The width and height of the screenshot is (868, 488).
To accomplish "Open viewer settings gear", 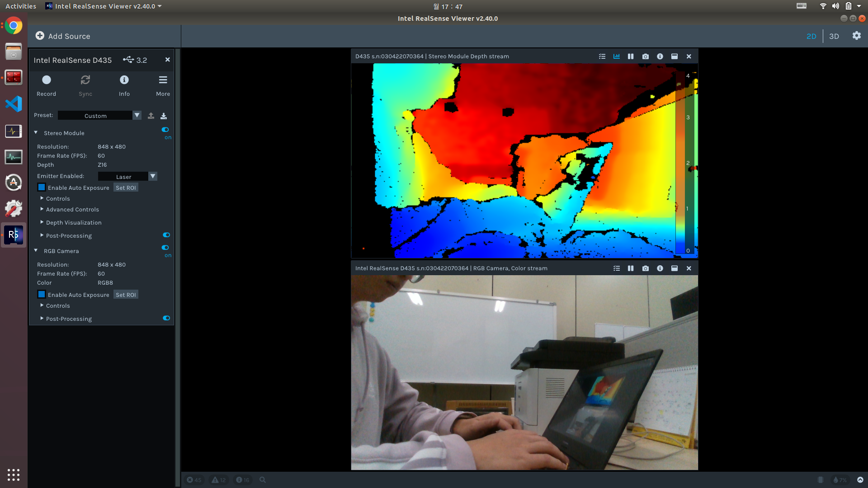I will coord(856,36).
